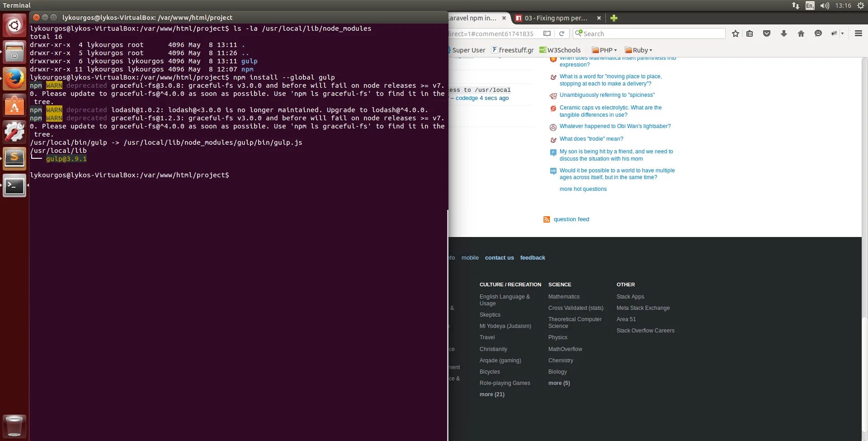Viewport: 868px width, 441px height.
Task: Launch Firefox from the Ubuntu launcher
Action: pyautogui.click(x=14, y=78)
